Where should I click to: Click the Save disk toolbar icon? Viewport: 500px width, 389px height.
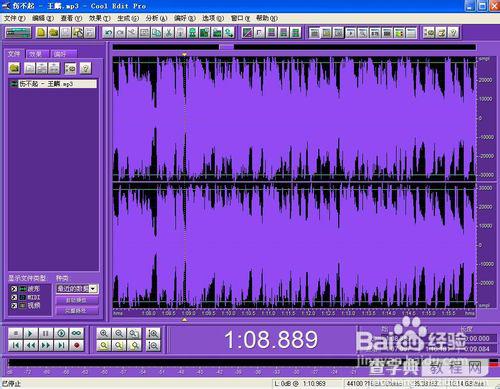66,33
